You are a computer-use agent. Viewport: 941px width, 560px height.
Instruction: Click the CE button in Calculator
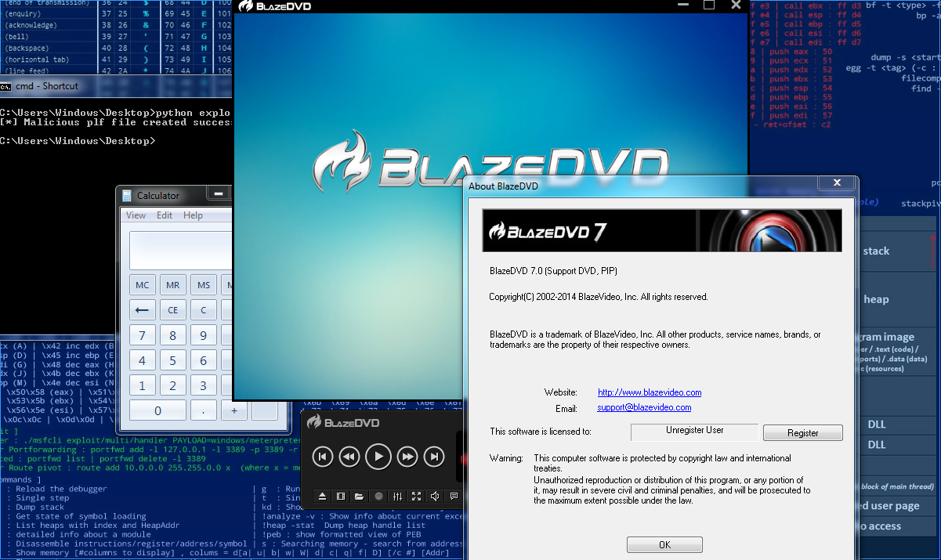coord(173,310)
